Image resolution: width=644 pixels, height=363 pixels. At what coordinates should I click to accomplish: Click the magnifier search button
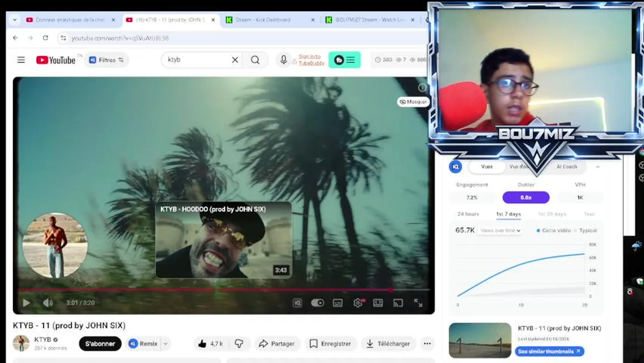click(255, 60)
